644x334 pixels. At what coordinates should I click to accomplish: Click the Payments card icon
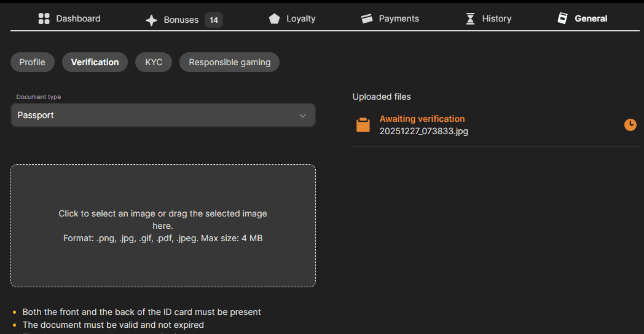[x=367, y=18]
